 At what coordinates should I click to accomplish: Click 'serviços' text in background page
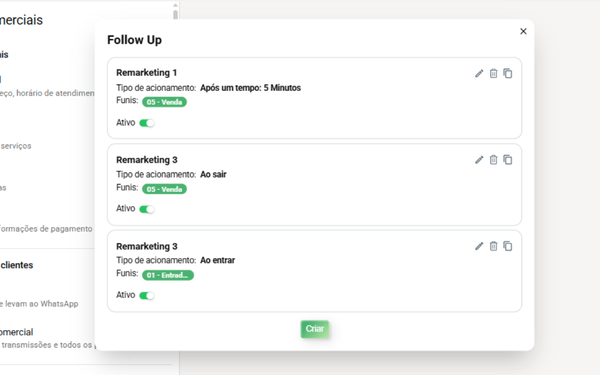point(16,146)
